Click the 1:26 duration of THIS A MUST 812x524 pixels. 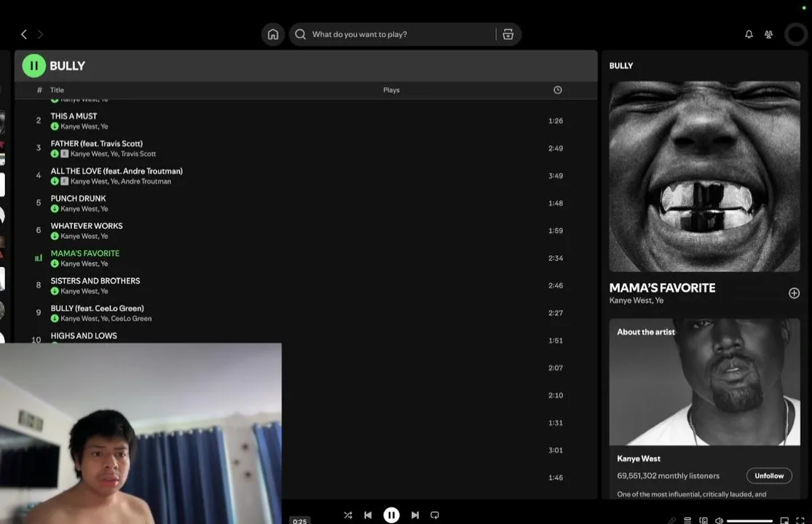(555, 121)
